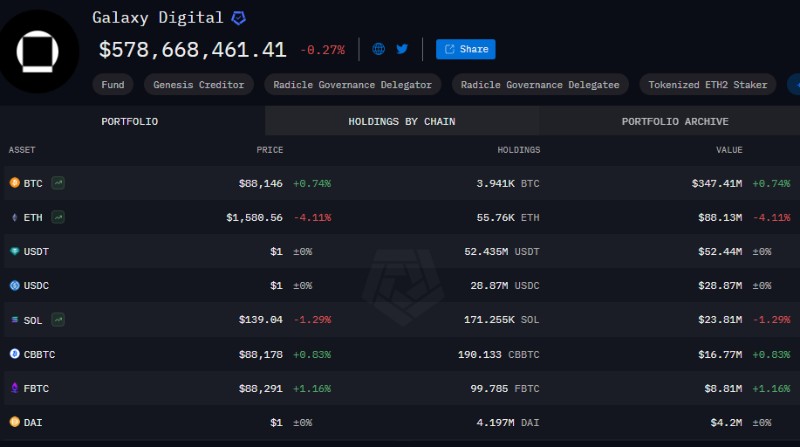Click the Radicle Governance Delegator tag
The image size is (800, 447).
(x=353, y=85)
